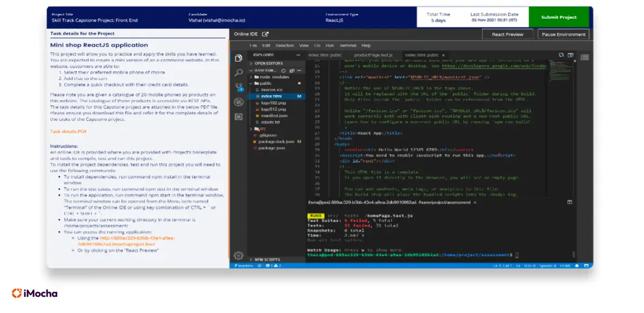Open the Go menu
This screenshot has width=644, height=313.
[317, 45]
